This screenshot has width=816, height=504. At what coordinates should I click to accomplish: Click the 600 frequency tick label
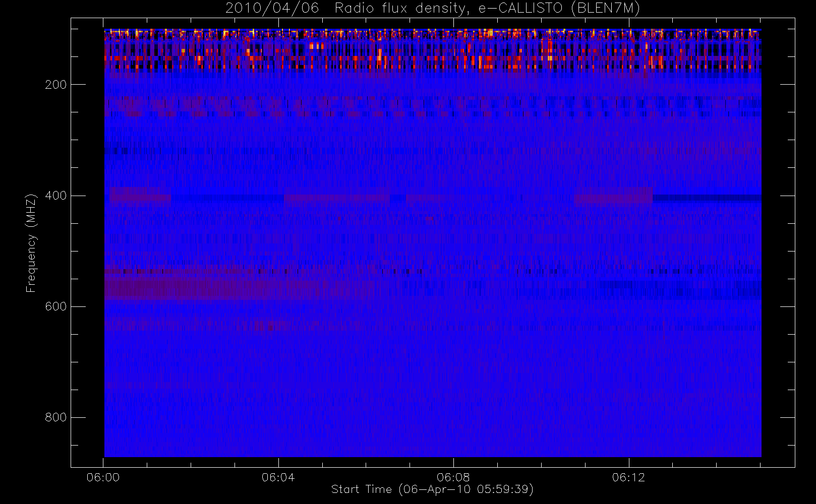click(x=56, y=306)
